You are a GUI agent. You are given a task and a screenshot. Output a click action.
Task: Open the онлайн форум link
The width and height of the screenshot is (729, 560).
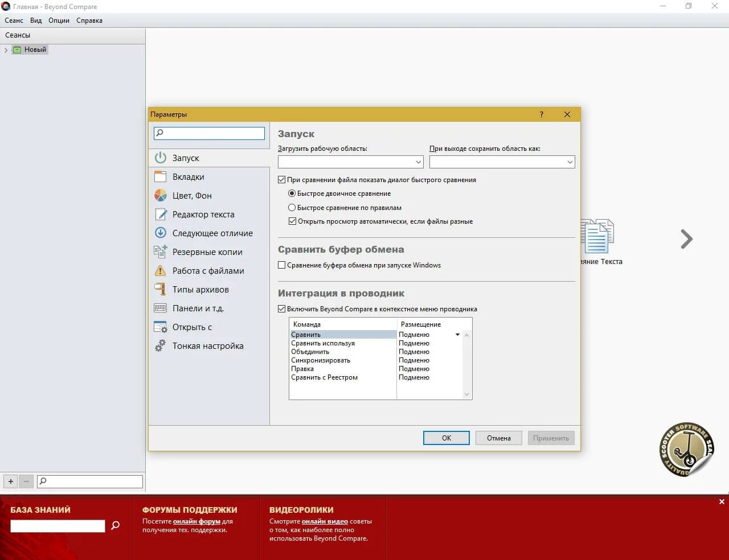[196, 521]
